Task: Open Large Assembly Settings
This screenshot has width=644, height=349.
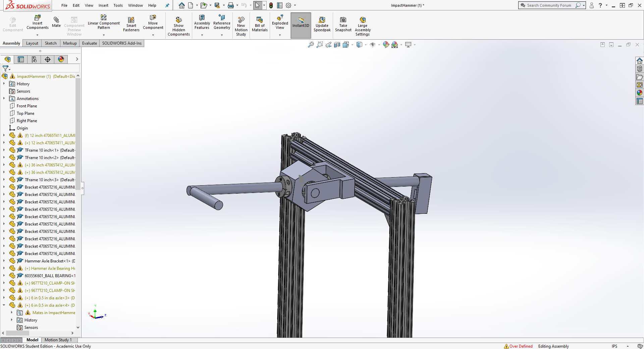Action: click(x=363, y=26)
